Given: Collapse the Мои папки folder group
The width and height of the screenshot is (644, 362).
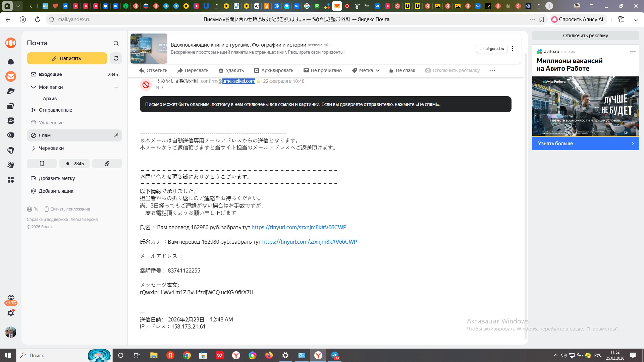Looking at the screenshot, I should click(33, 87).
